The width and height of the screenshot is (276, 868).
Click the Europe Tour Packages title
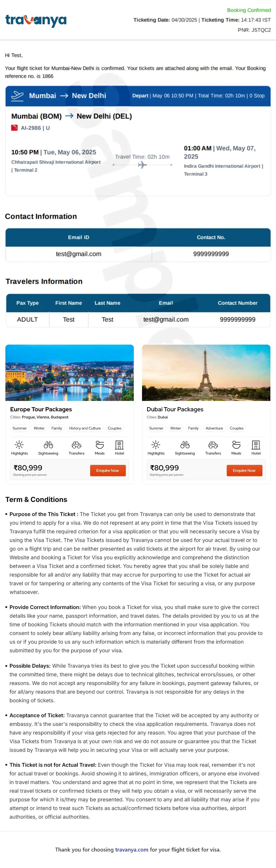pyautogui.click(x=41, y=409)
